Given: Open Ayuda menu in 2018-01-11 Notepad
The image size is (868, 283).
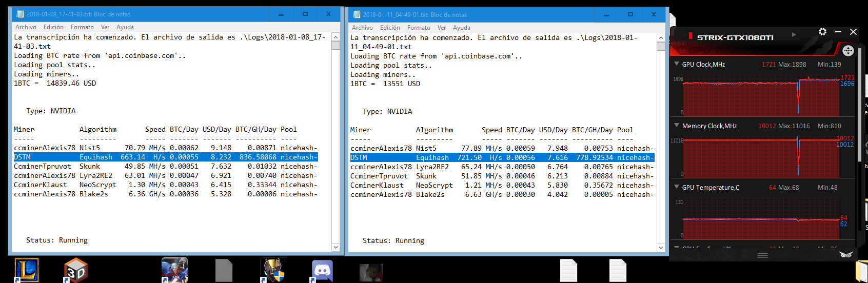Looking at the screenshot, I should (462, 28).
